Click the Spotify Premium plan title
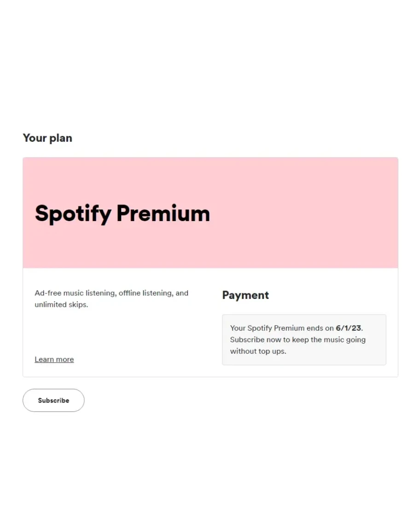This screenshot has height=532, width=419. click(x=122, y=213)
